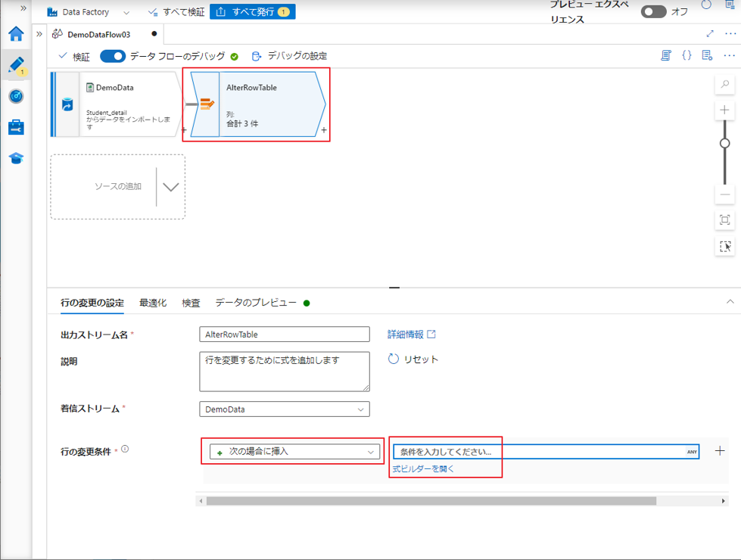Click Publish all (すべて発行) button
Screen dimensions: 741x560
pyautogui.click(x=252, y=12)
